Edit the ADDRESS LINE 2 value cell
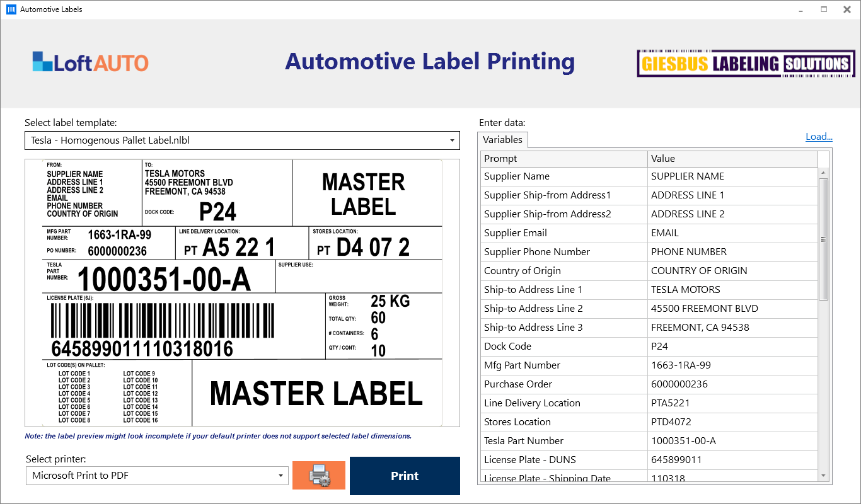The image size is (861, 504). [733, 214]
